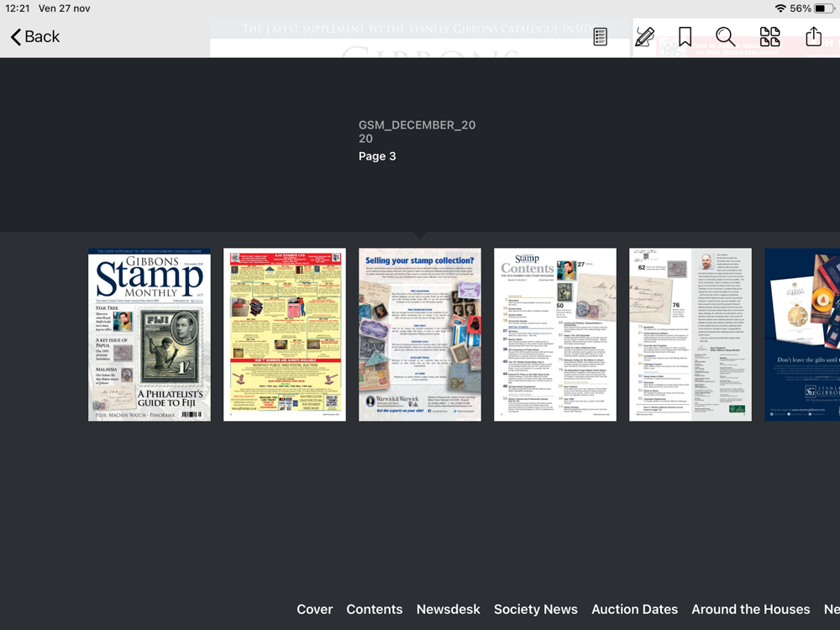
Task: Tap the share export icon
Action: pos(813,36)
